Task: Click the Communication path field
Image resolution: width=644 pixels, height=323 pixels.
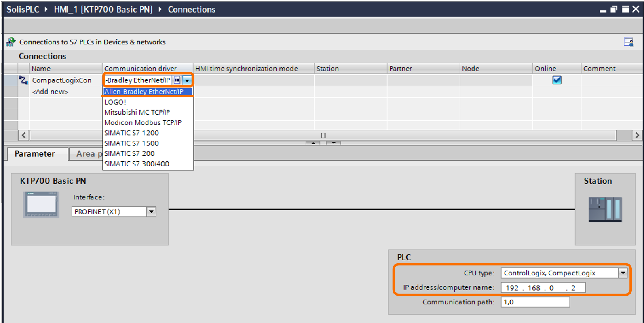Action: 535,302
